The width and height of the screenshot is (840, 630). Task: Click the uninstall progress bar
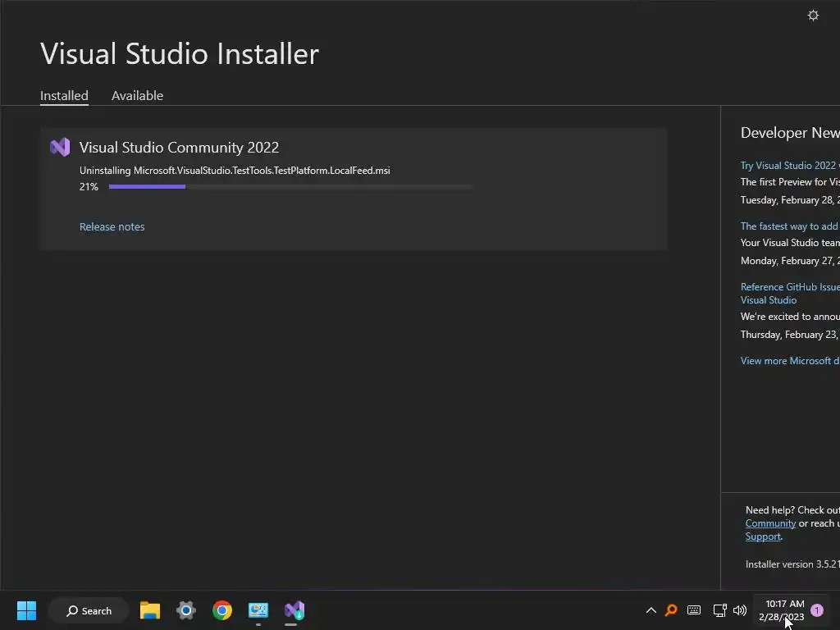[290, 186]
